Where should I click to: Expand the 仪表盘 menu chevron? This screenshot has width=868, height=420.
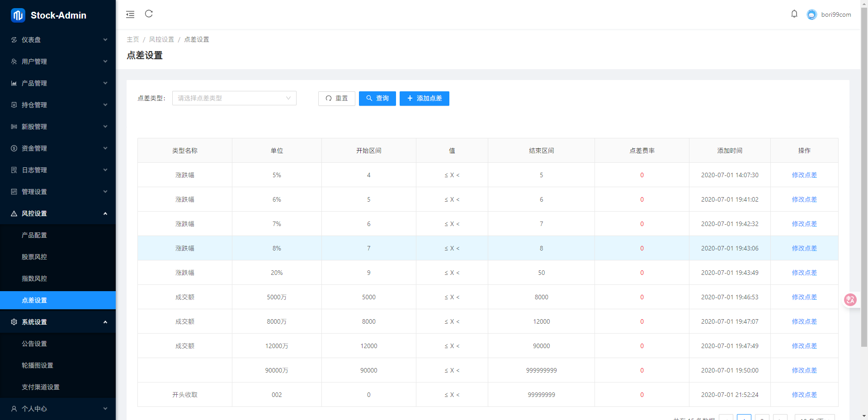(x=105, y=40)
